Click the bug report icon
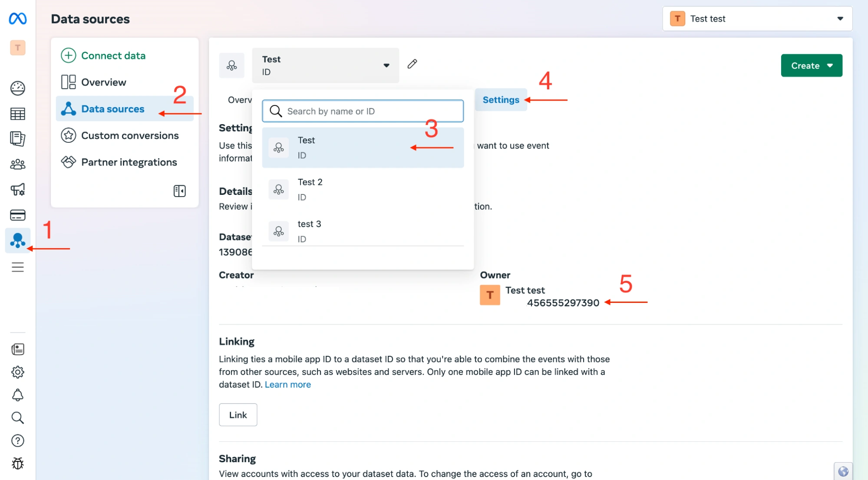The width and height of the screenshot is (868, 480). pyautogui.click(x=18, y=464)
